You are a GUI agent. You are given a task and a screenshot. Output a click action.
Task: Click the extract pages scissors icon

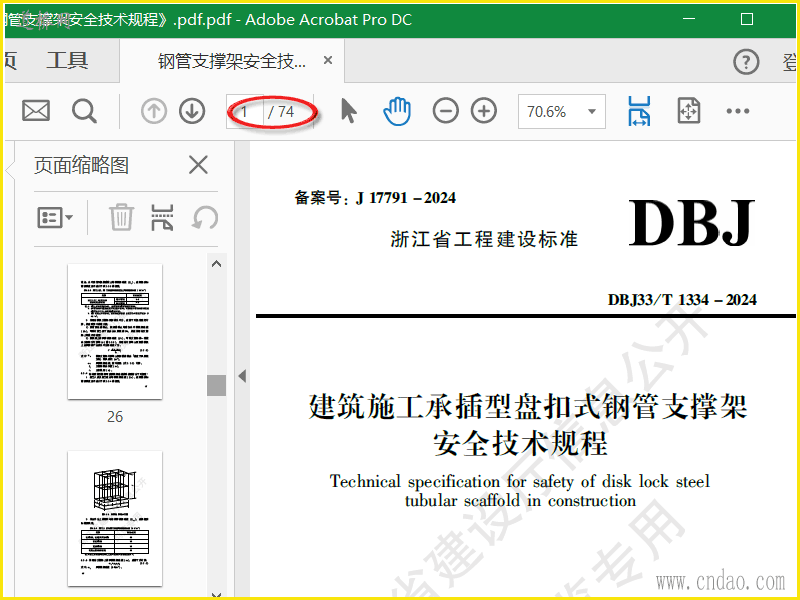pos(162,217)
